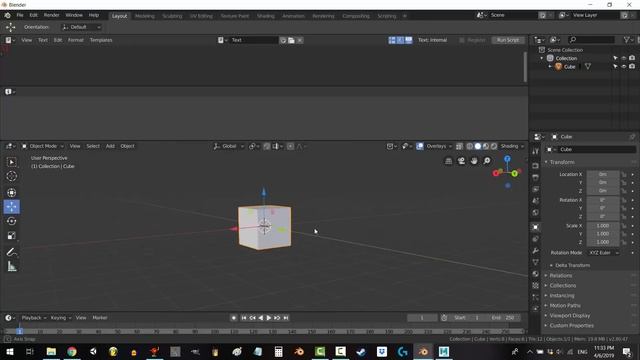
Task: Expand the Delta Transform panel
Action: pos(572,265)
